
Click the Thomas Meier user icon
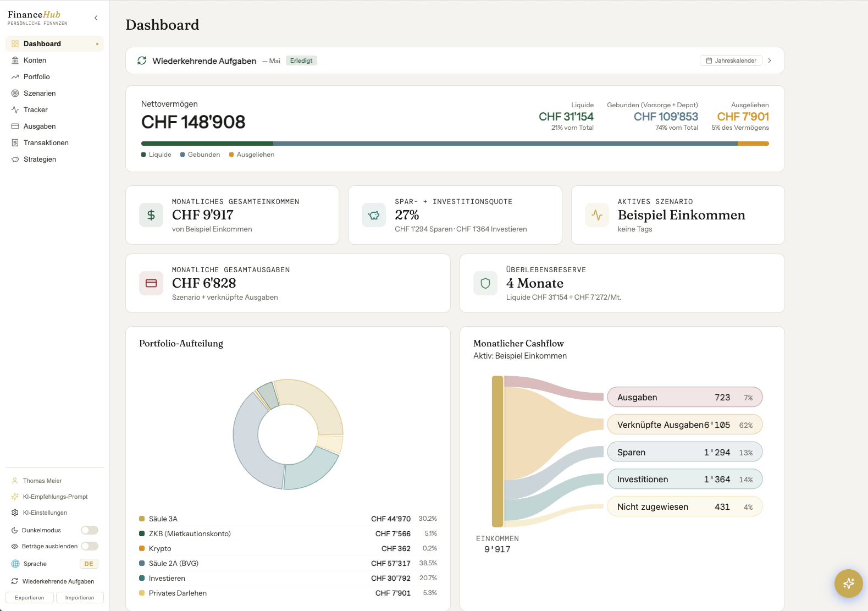coord(15,481)
